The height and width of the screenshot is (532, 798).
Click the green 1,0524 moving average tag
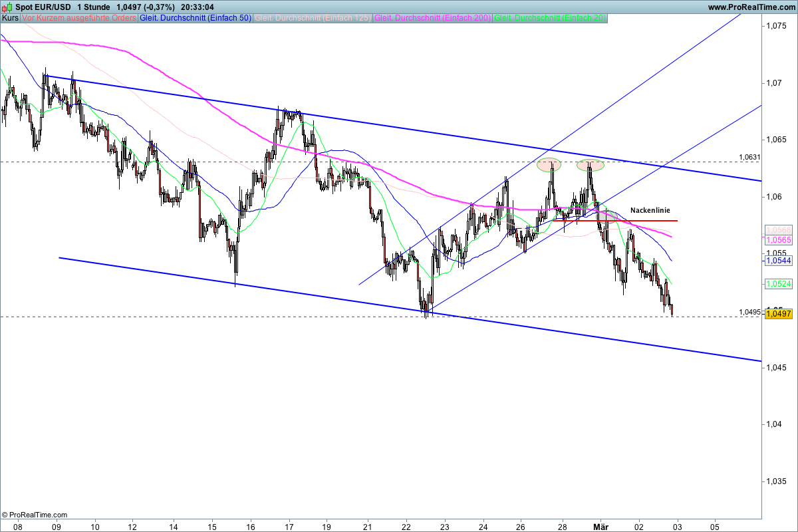(778, 284)
